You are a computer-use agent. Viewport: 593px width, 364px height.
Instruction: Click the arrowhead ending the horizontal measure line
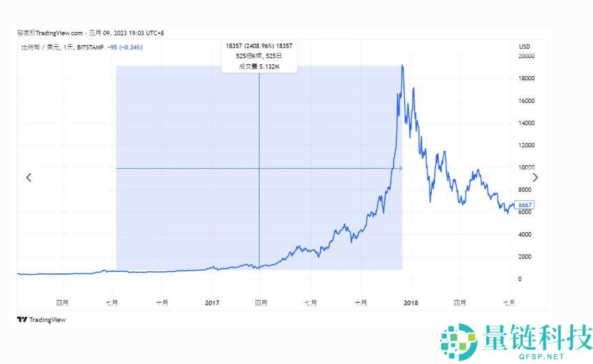pos(400,168)
